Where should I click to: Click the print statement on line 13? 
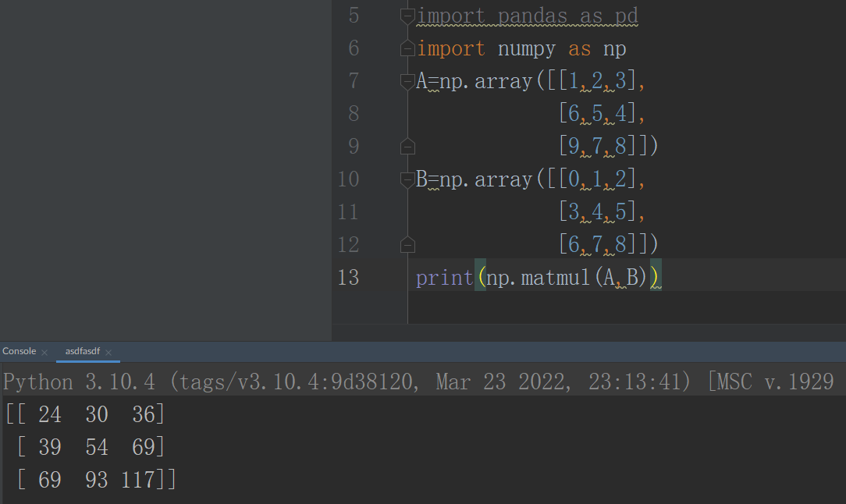445,277
